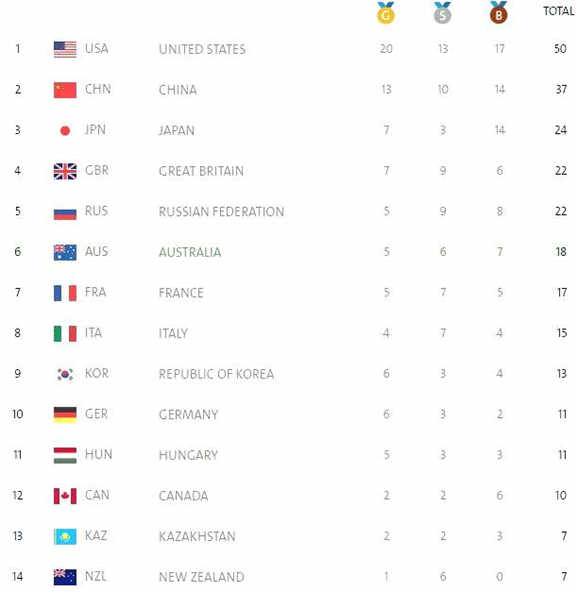Image resolution: width=577 pixels, height=592 pixels.
Task: Select the Canada flag icon
Action: 65,496
